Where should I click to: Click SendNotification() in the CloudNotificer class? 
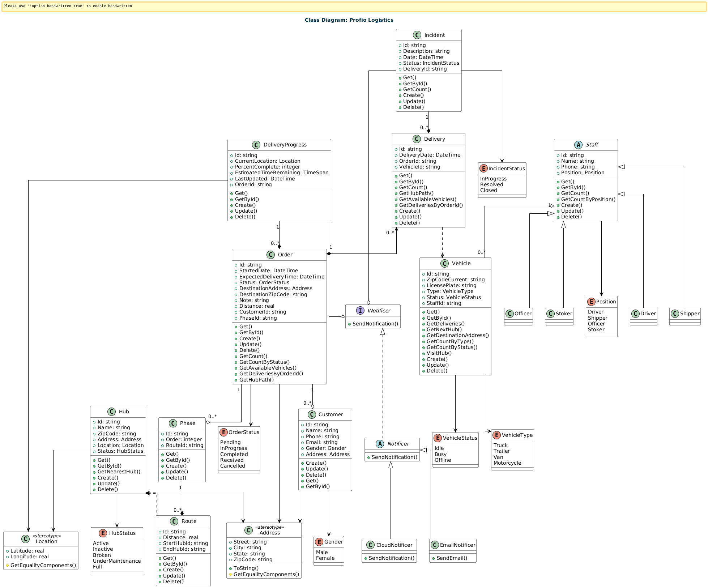391,558
